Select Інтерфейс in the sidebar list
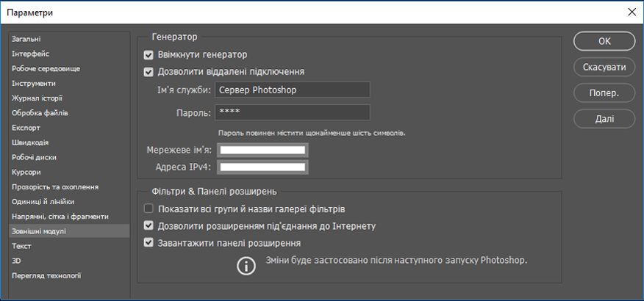 [31, 54]
